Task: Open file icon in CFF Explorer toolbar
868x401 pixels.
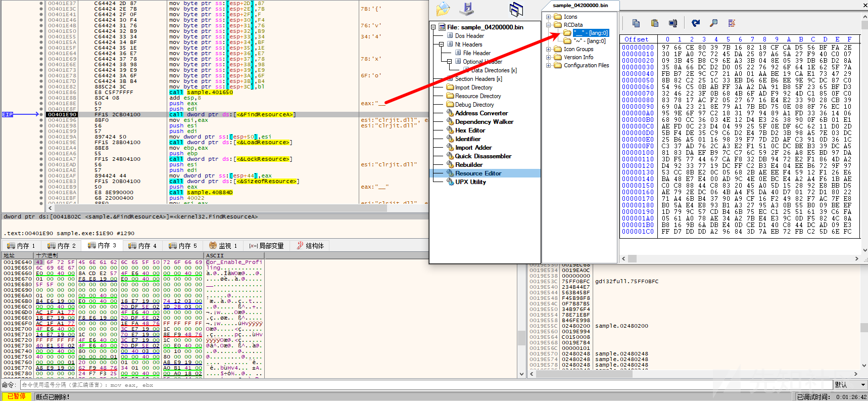Action: [x=443, y=9]
